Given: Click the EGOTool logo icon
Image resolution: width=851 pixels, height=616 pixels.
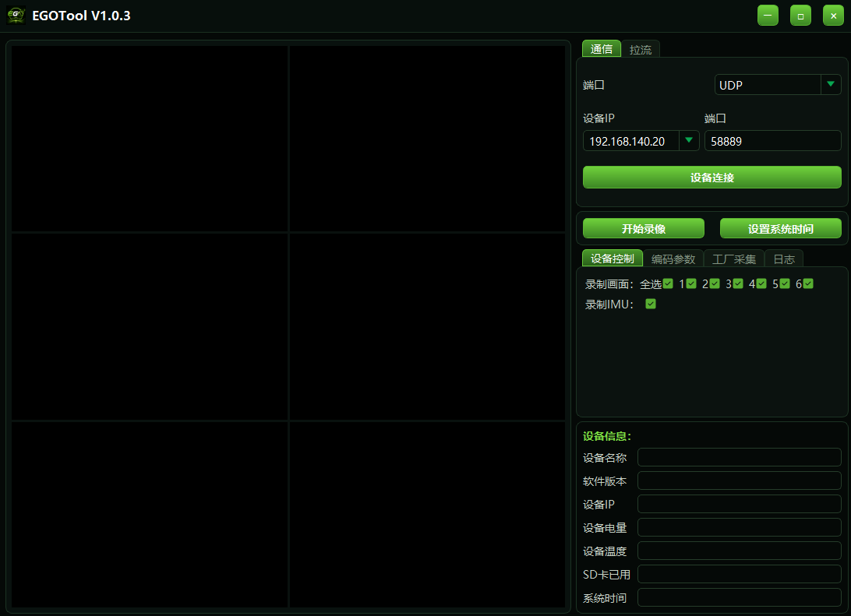Looking at the screenshot, I should [x=16, y=15].
